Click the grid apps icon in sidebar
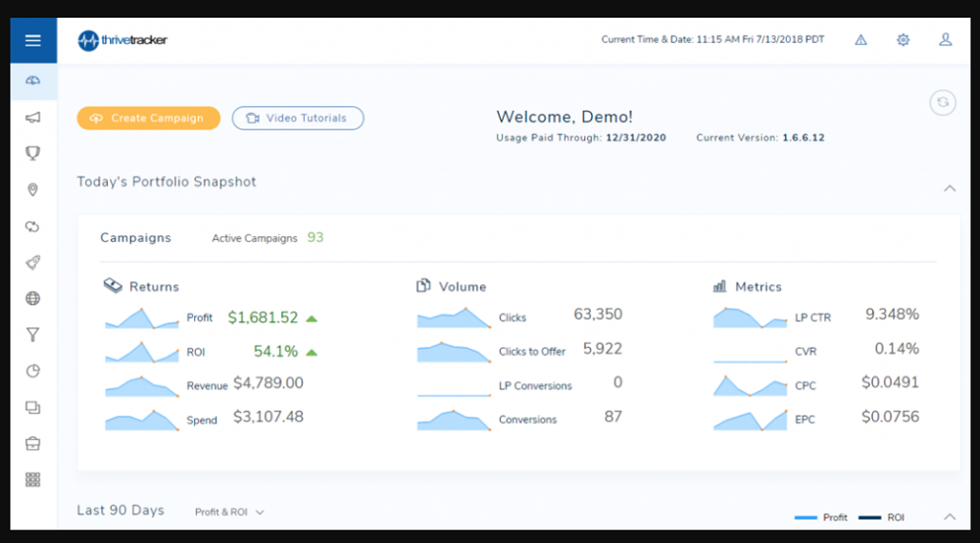Screen dimensions: 980x543 coord(33,480)
